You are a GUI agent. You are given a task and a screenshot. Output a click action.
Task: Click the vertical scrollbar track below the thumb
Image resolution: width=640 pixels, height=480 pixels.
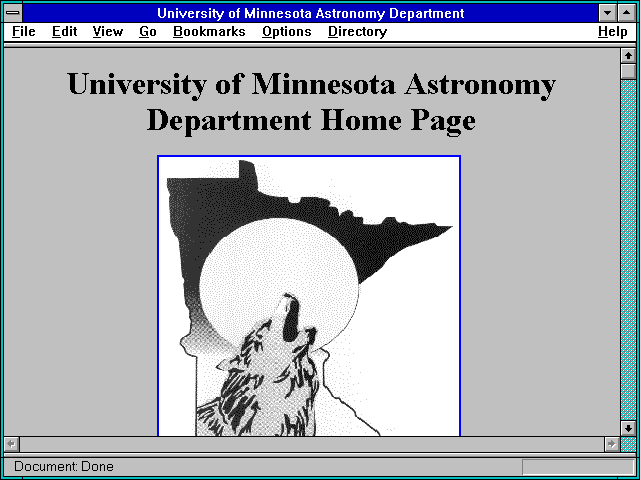click(x=628, y=250)
